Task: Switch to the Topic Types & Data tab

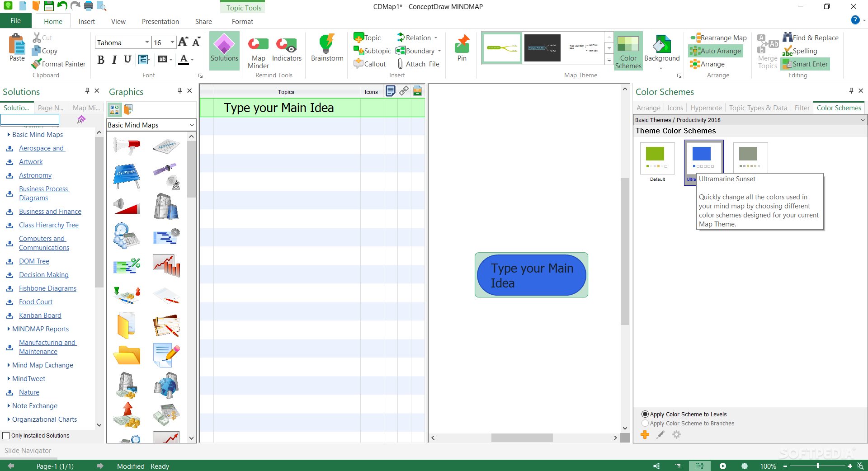Action: point(758,108)
